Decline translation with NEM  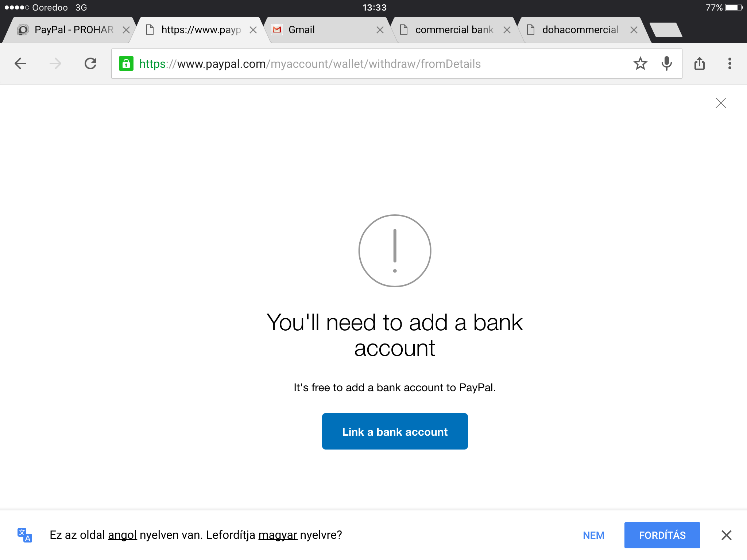pyautogui.click(x=593, y=535)
